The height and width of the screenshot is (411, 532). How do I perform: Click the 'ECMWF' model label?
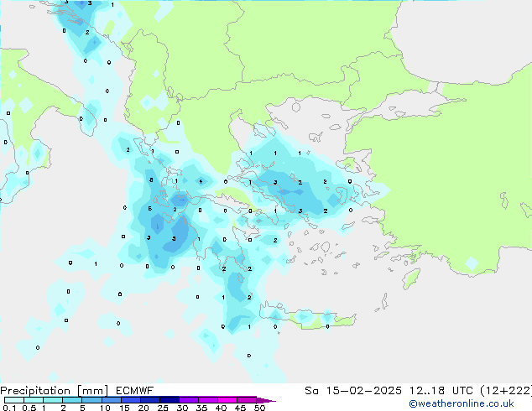click(135, 391)
